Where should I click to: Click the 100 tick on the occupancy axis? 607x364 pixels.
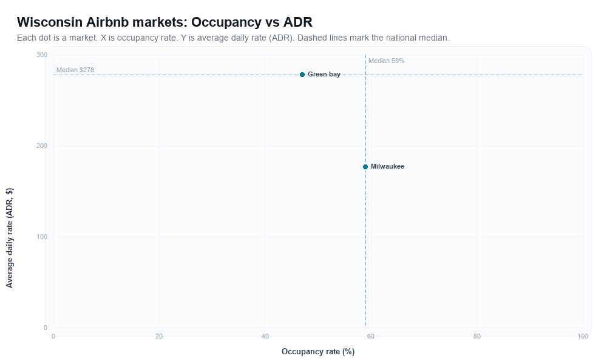[x=583, y=337]
